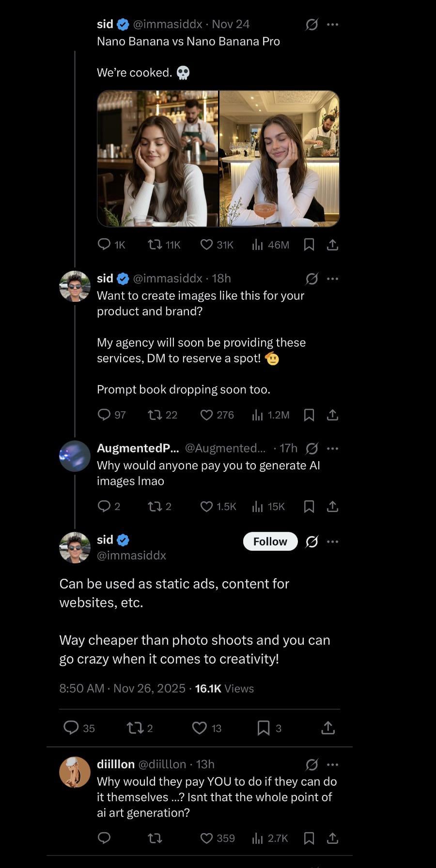436x868 pixels.
Task: Like the Nano Banana comparison post
Action: point(207,245)
